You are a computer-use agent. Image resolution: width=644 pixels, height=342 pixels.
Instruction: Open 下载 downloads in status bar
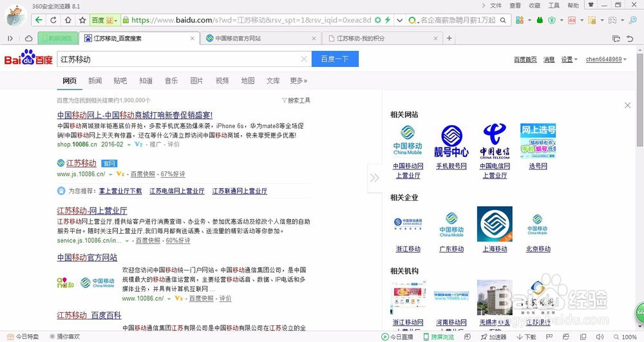pyautogui.click(x=527, y=337)
